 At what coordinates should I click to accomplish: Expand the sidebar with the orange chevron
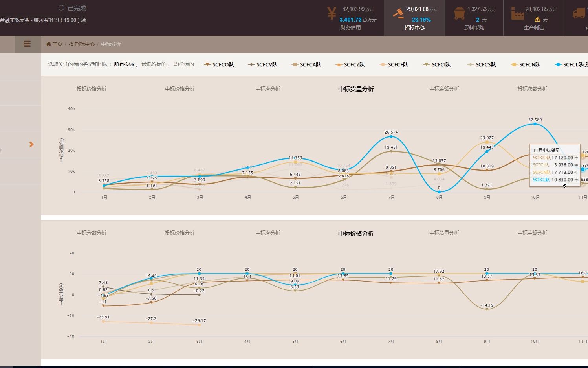point(31,144)
